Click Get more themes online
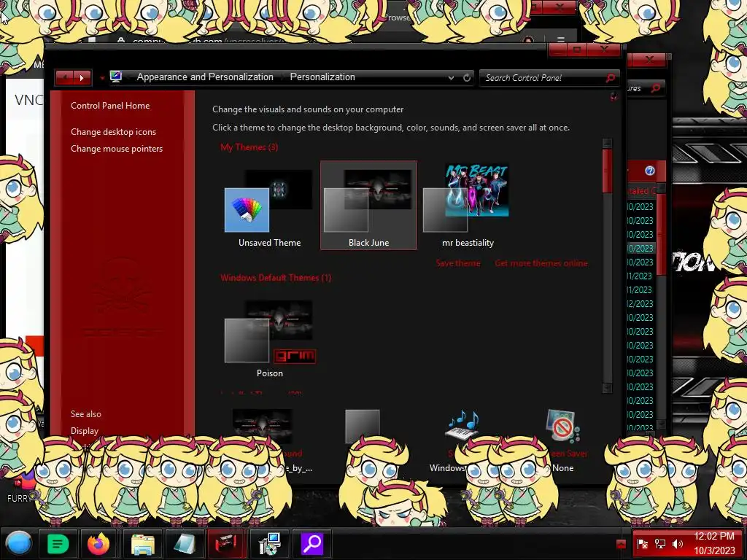This screenshot has height=560, width=747. [x=541, y=263]
